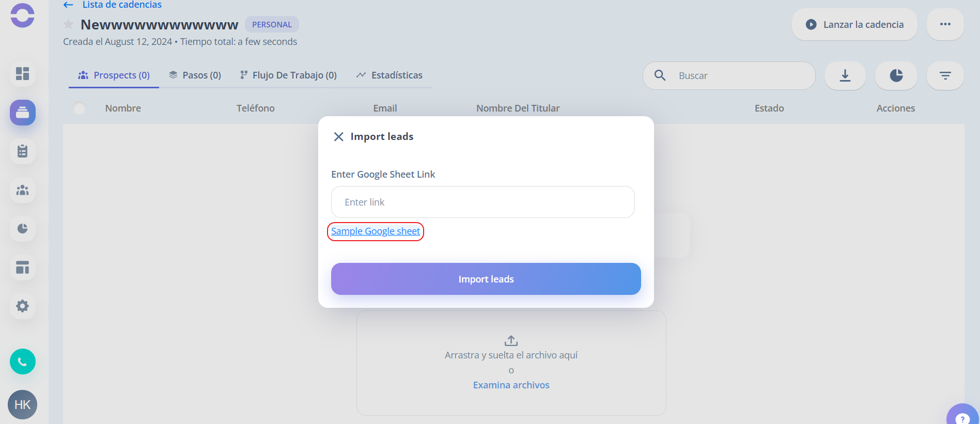Open the pie chart reports icon in sidebar
Screen dimensions: 980x424
pos(22,229)
